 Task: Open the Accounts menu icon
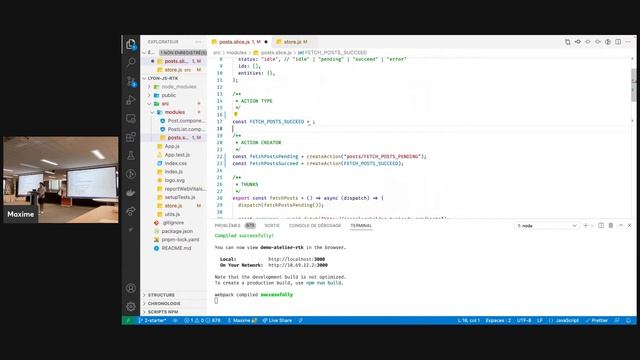(131, 288)
